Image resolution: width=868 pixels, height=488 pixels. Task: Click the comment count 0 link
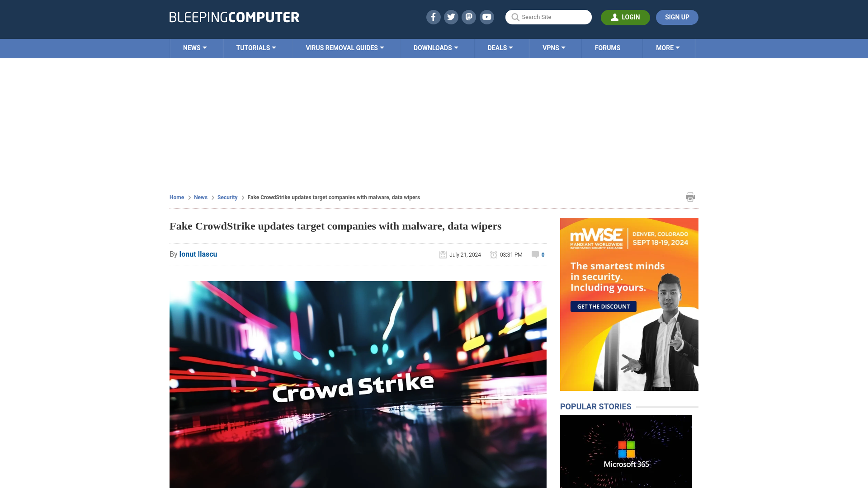[x=543, y=255]
